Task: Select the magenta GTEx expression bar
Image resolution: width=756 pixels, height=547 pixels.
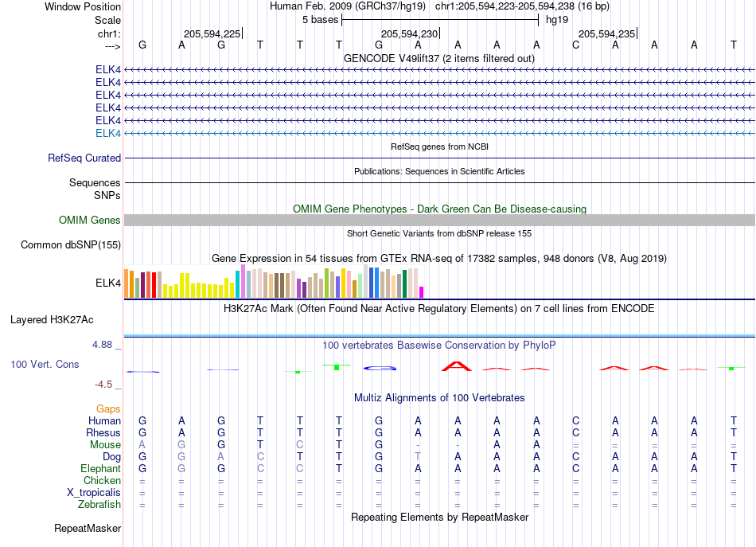Action: point(421,292)
